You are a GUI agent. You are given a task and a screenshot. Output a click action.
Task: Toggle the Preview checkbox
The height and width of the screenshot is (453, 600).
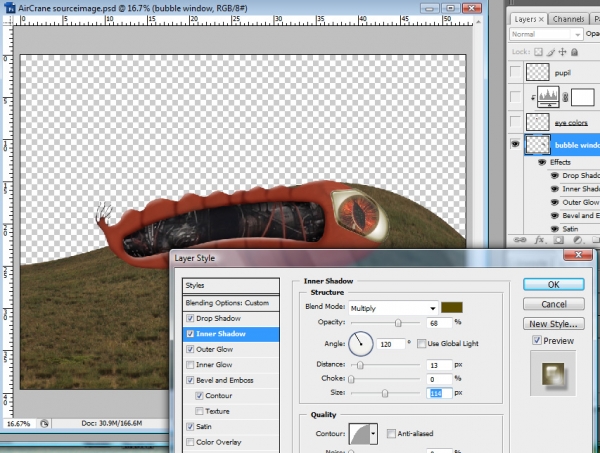[537, 341]
